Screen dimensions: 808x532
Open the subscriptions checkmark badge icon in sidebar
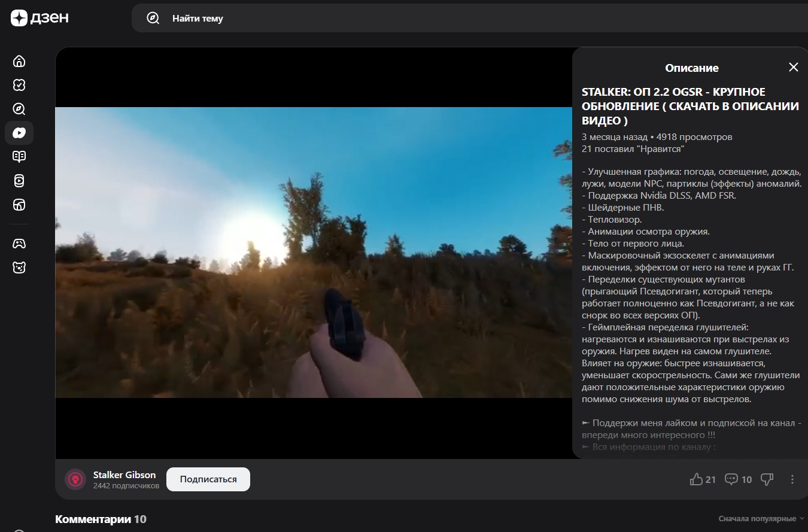click(19, 85)
